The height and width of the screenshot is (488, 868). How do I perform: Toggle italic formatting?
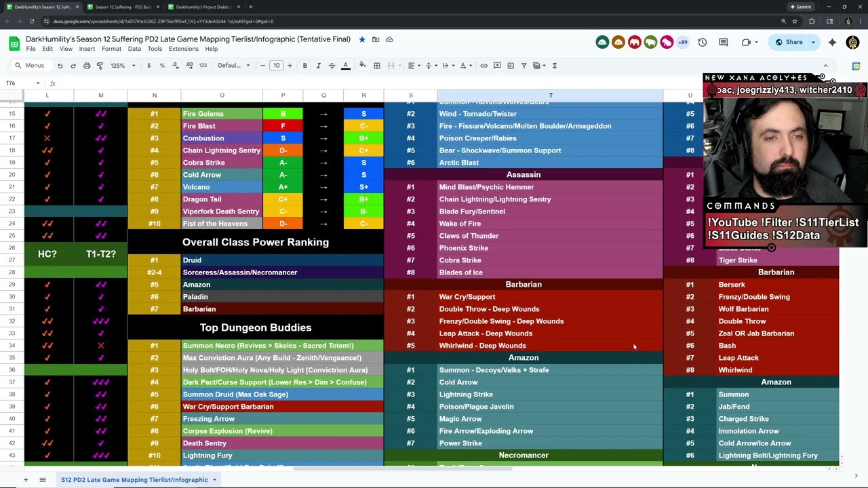(x=318, y=66)
